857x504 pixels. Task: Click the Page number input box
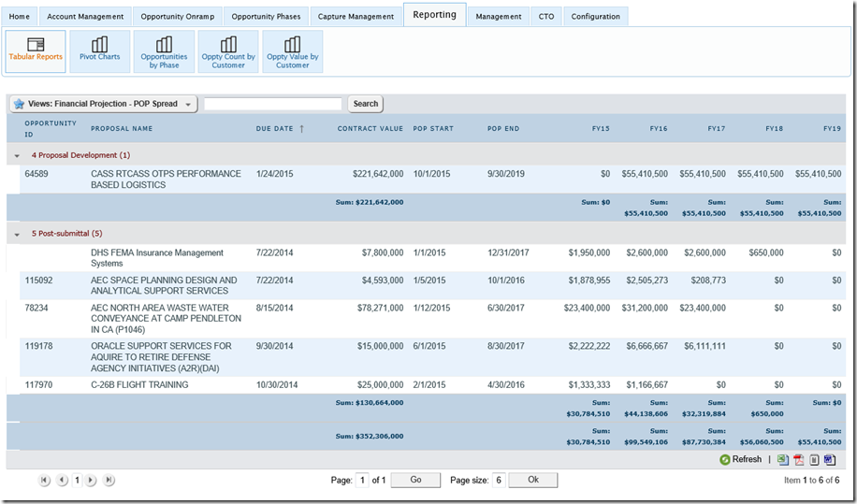[362, 481]
